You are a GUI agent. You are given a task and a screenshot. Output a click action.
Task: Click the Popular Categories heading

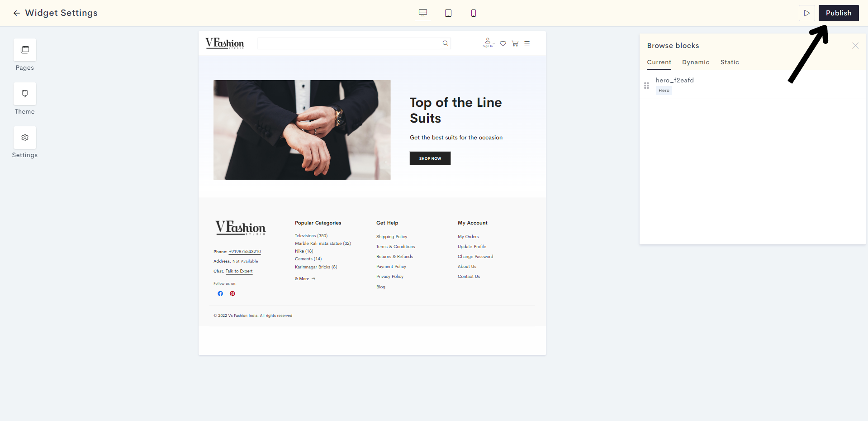318,223
